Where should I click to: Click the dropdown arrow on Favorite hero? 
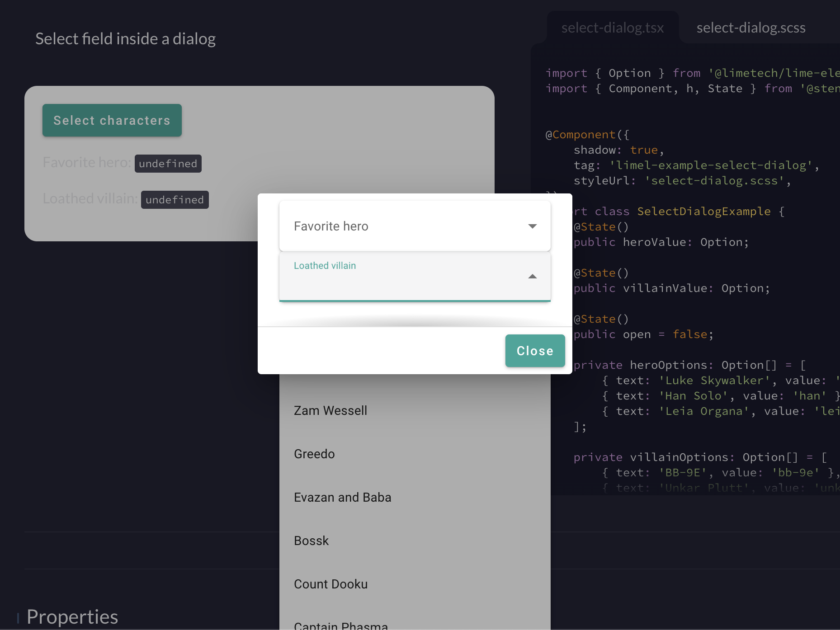pyautogui.click(x=533, y=226)
